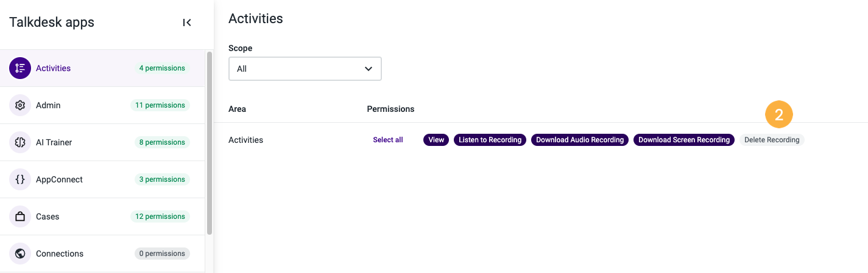Screen dimensions: 868x273
Task: Toggle Download Screen Recording permission
Action: point(684,140)
